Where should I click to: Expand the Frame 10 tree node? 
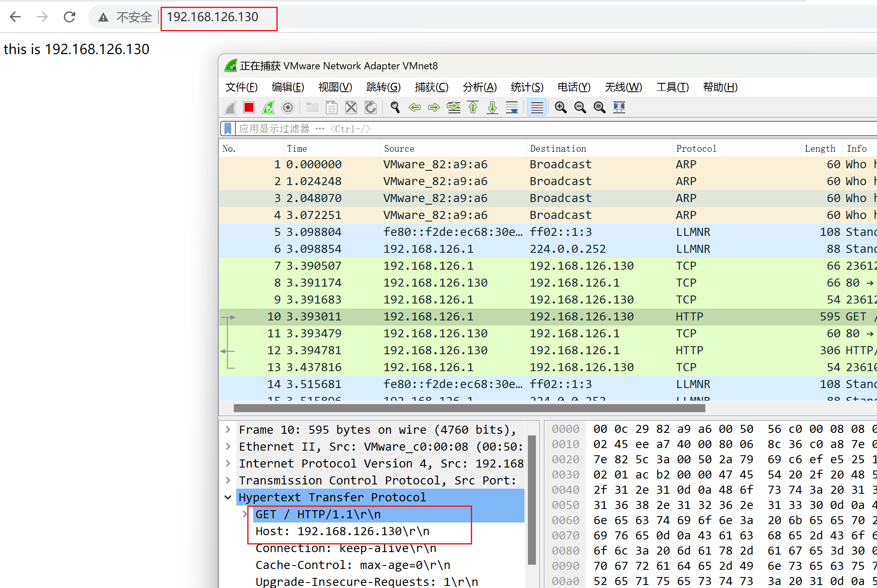228,430
